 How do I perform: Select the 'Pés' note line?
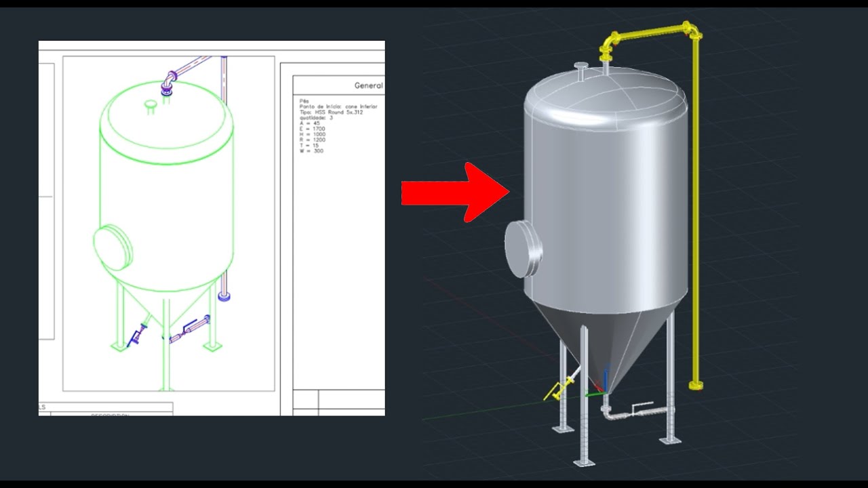click(304, 101)
